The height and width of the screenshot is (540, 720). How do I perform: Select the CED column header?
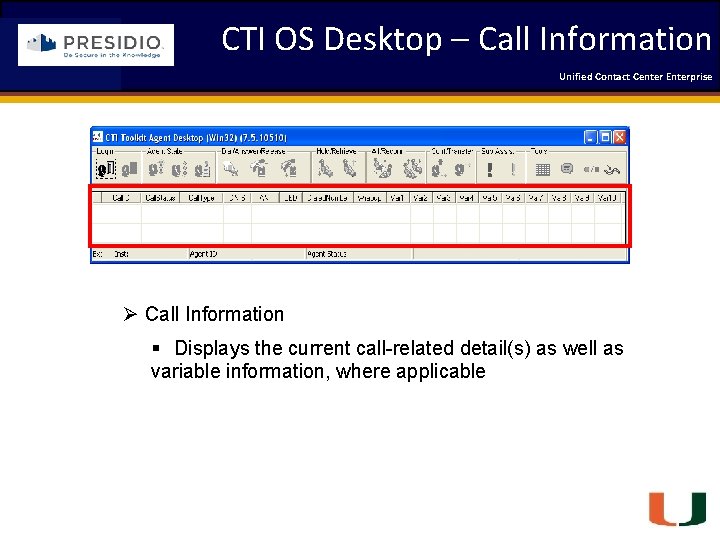point(291,198)
